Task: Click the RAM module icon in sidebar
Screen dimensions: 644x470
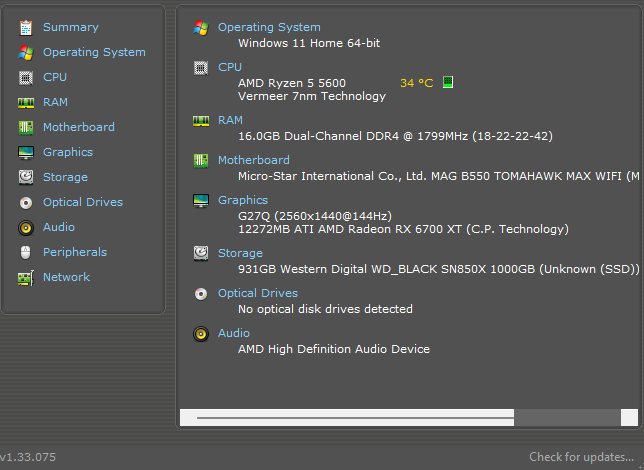Action: click(25, 102)
